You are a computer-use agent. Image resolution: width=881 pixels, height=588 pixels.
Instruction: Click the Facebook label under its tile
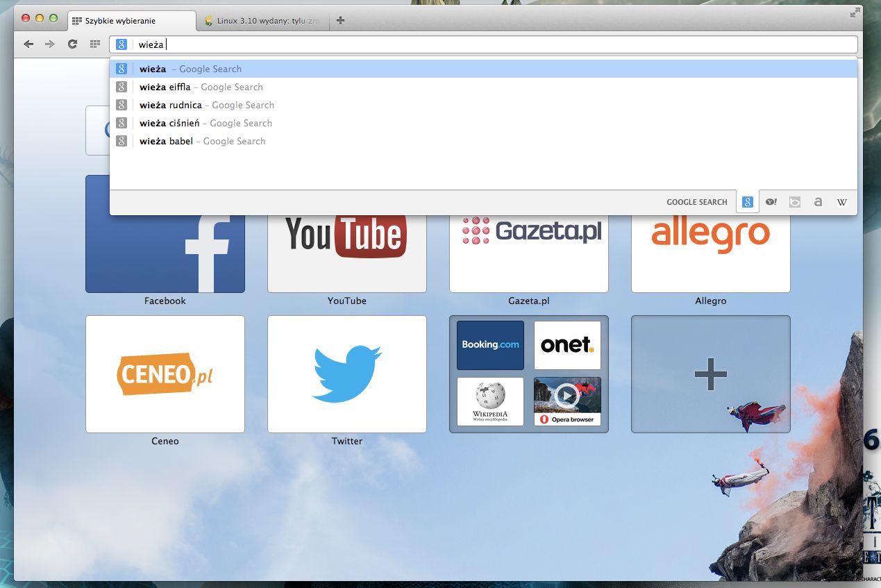(x=165, y=301)
